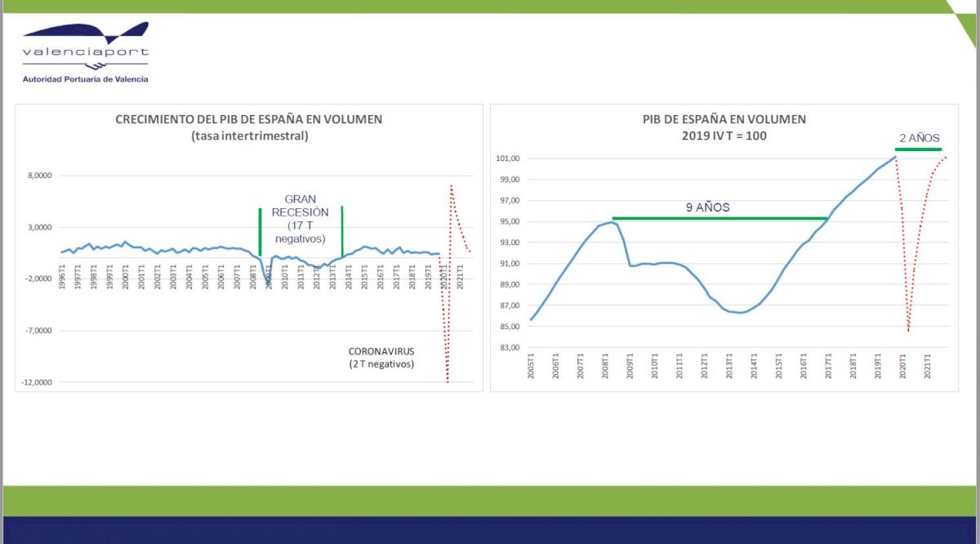980x544 pixels.
Task: Select the '2019 IV T = 100' subtitle
Action: tap(724, 136)
